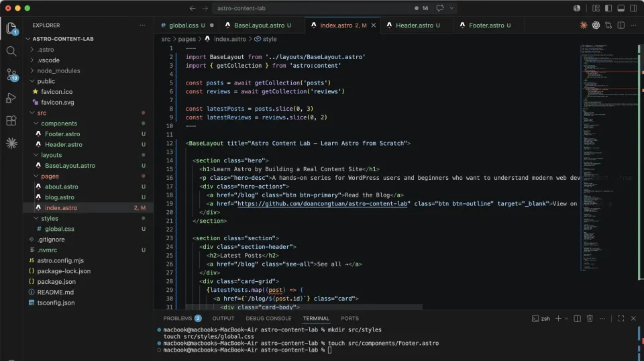
Task: Go forward with the right arrow in title bar
Action: (x=205, y=8)
